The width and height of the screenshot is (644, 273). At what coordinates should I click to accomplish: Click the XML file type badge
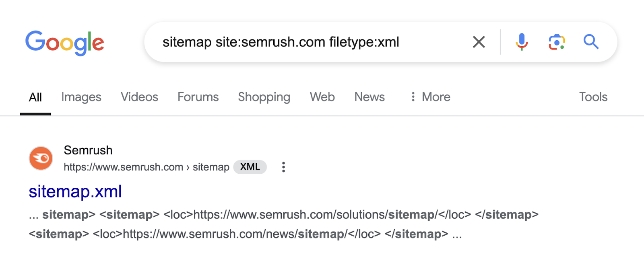pyautogui.click(x=250, y=167)
